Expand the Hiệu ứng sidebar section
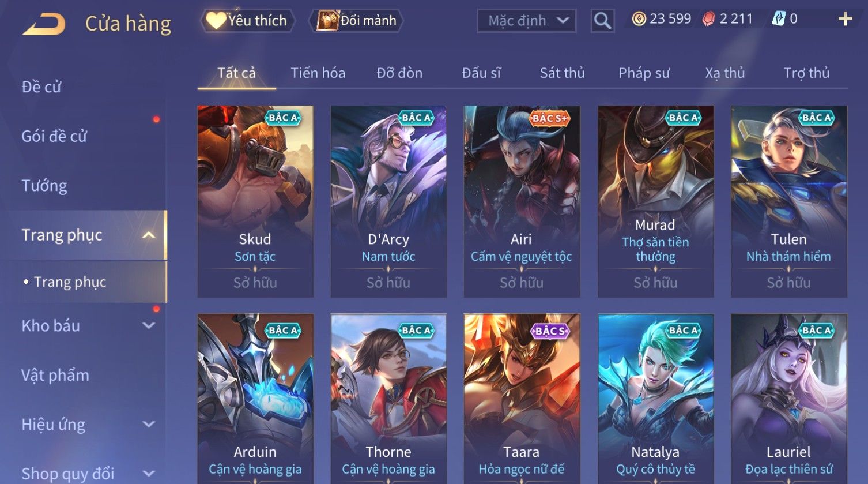The width and height of the screenshot is (868, 484). (149, 425)
